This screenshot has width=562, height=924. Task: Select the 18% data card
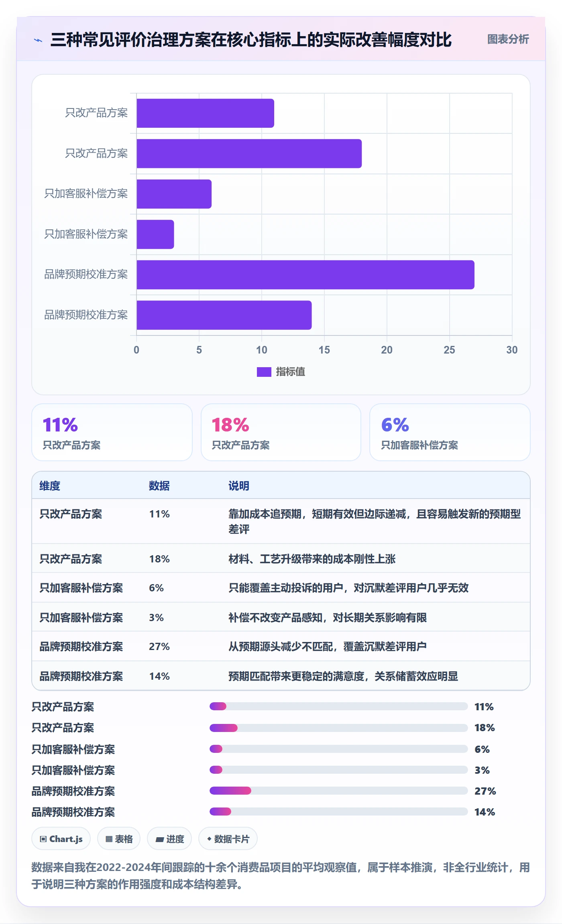pyautogui.click(x=281, y=432)
